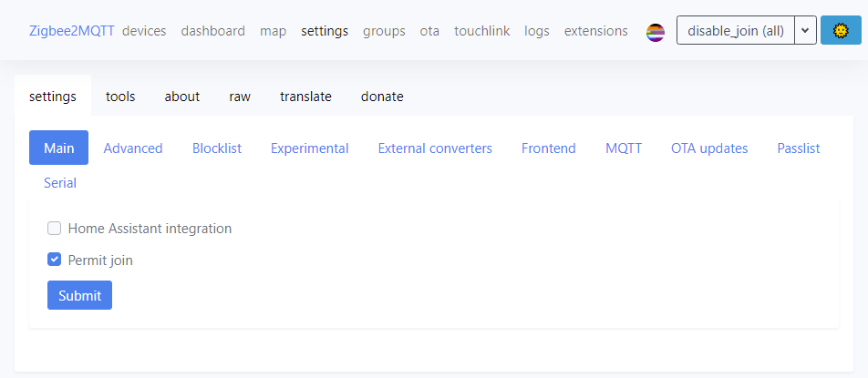Open the MQTT settings tab
Viewport: 868px width, 378px height.
(x=624, y=148)
